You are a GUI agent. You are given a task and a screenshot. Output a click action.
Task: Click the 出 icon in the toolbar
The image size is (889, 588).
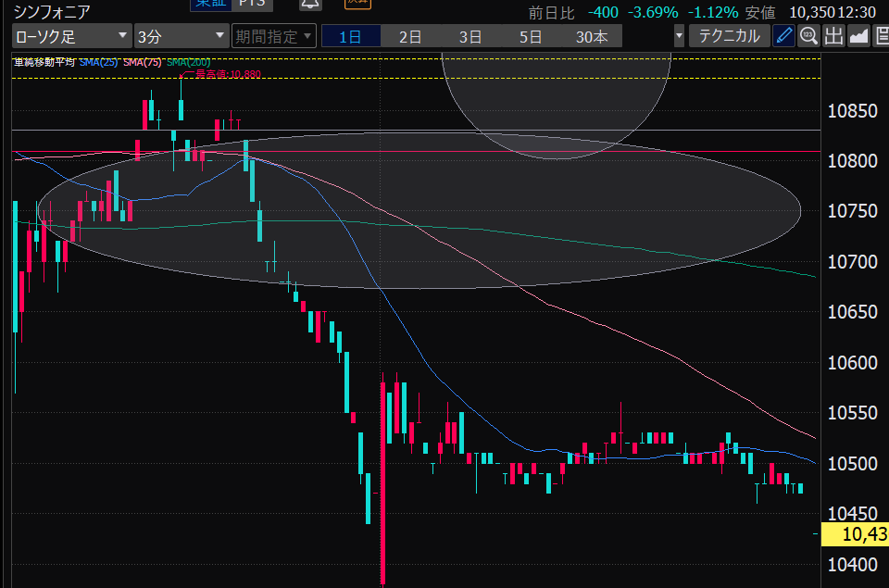pos(833,37)
